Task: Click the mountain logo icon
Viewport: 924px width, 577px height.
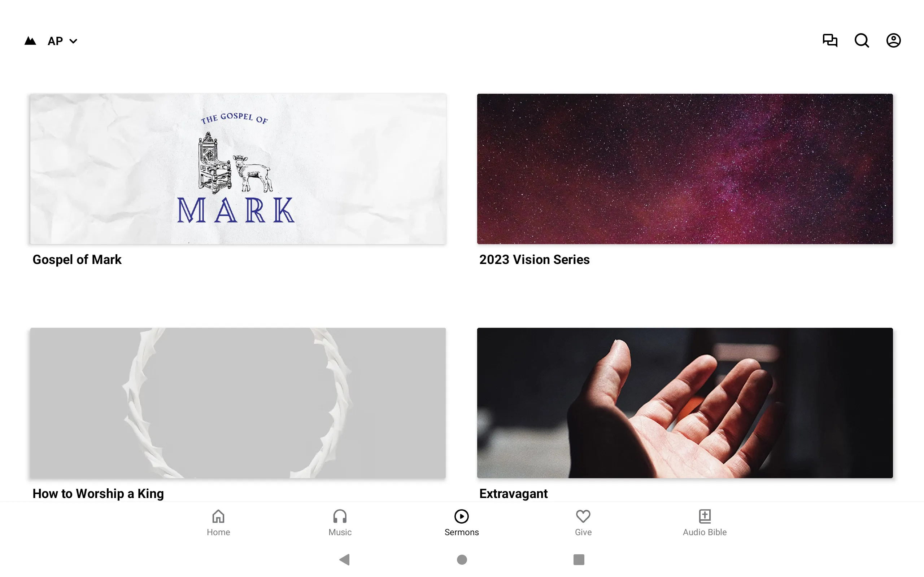Action: 30,40
